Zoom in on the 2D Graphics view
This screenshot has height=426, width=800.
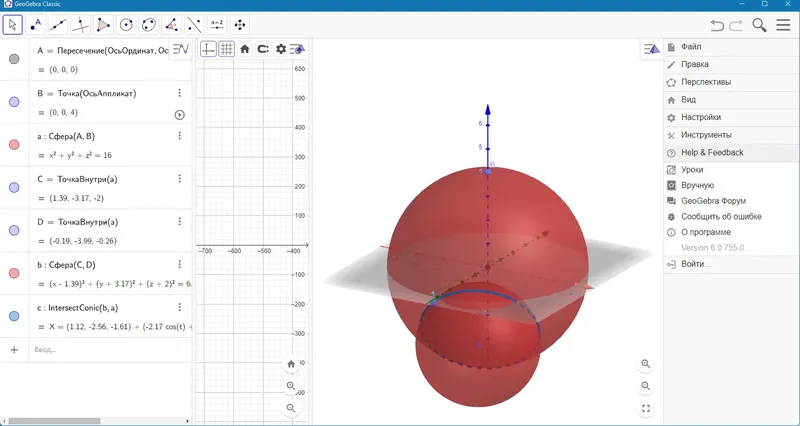pos(291,386)
